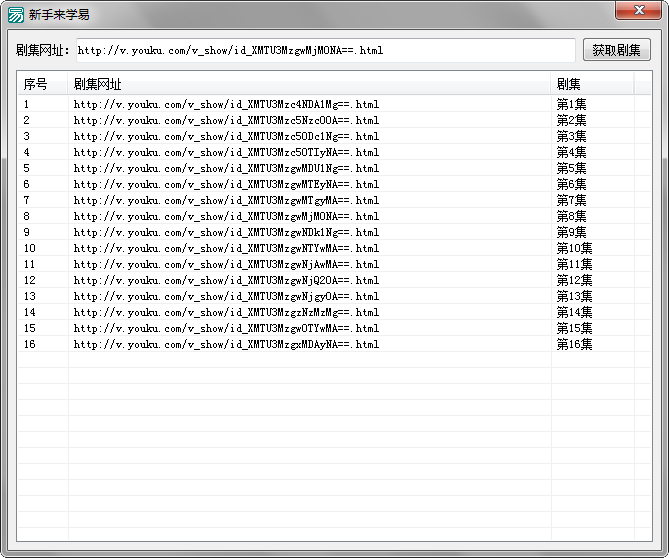
Task: Click the 第7集 cell
Action: point(571,201)
